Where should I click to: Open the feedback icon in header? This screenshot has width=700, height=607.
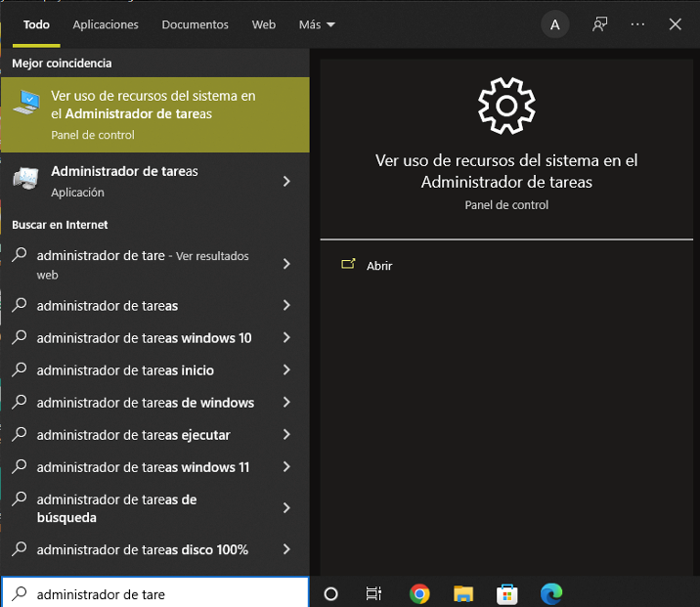click(599, 24)
